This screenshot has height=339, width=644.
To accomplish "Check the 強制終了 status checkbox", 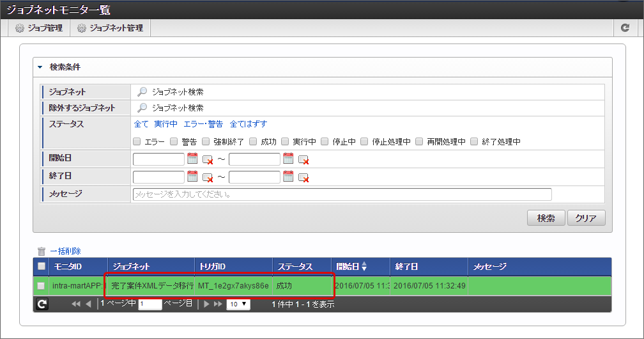I will (x=206, y=141).
